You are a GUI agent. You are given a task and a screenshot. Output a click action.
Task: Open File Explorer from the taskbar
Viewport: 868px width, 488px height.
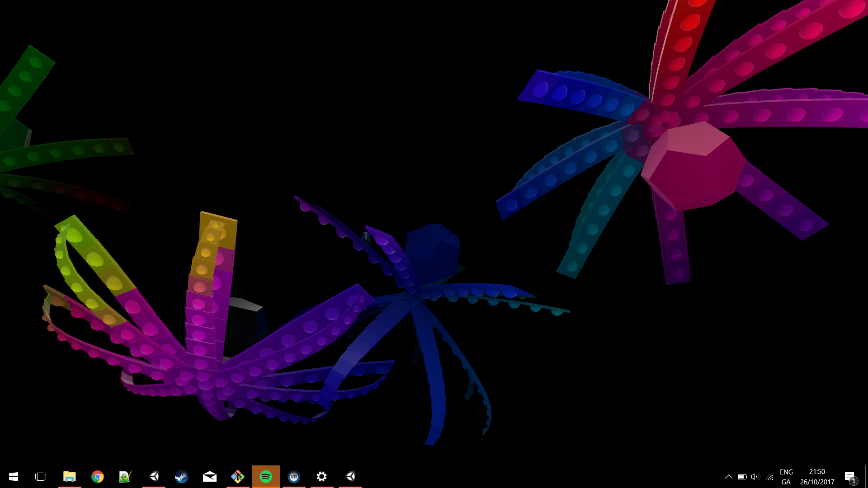point(69,477)
